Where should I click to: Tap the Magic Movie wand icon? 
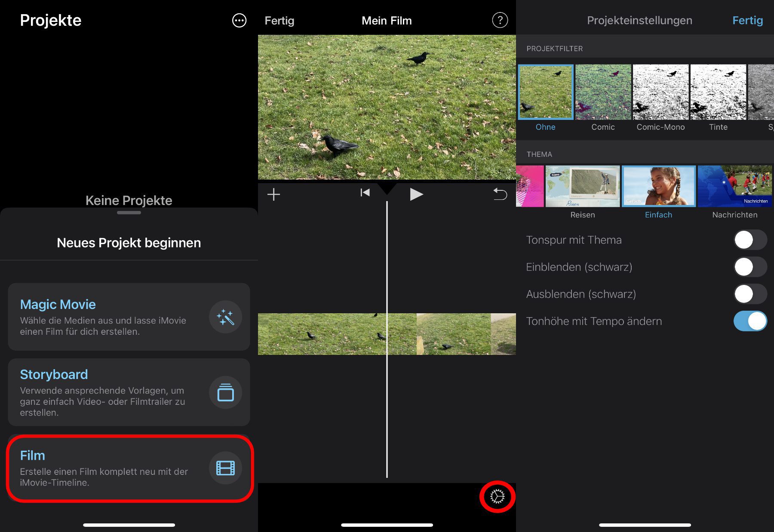pos(225,317)
